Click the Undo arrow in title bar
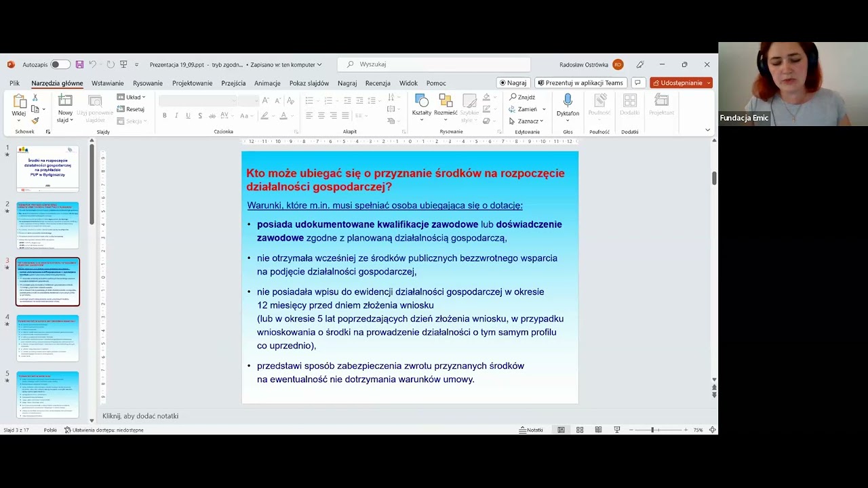The width and height of the screenshot is (868, 488). coord(92,64)
